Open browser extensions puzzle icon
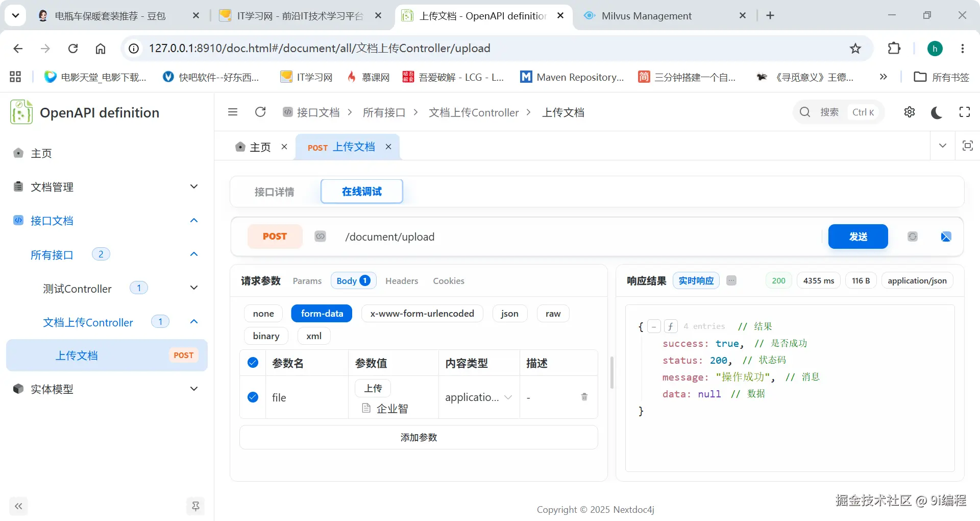This screenshot has width=980, height=521. click(894, 49)
